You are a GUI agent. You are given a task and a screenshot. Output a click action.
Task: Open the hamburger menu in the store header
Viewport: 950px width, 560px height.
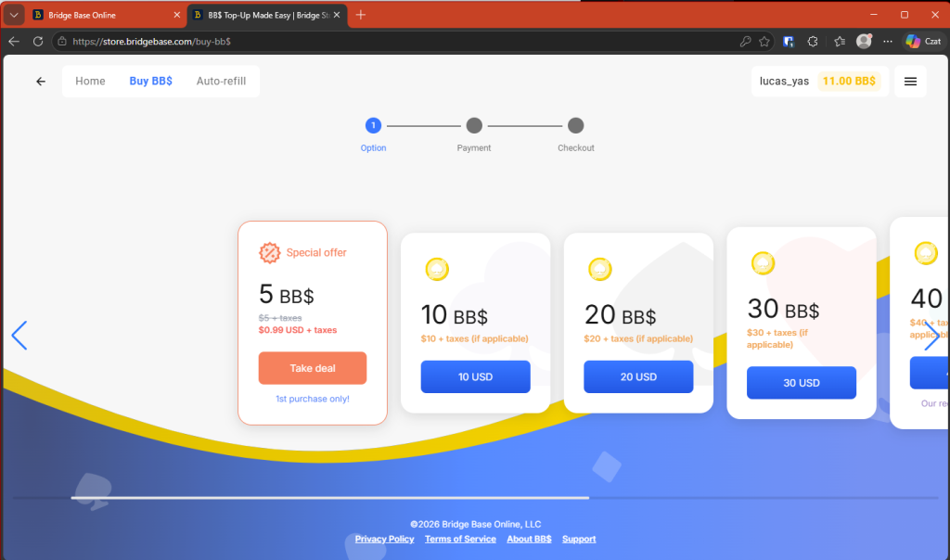[910, 82]
